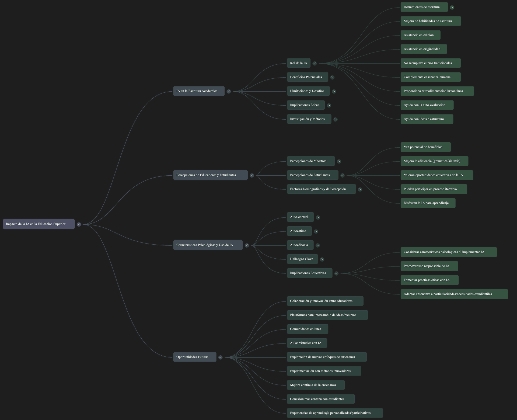Select Asistencia en edición node
Viewport: 517px width, 420px height.
pyautogui.click(x=421, y=35)
